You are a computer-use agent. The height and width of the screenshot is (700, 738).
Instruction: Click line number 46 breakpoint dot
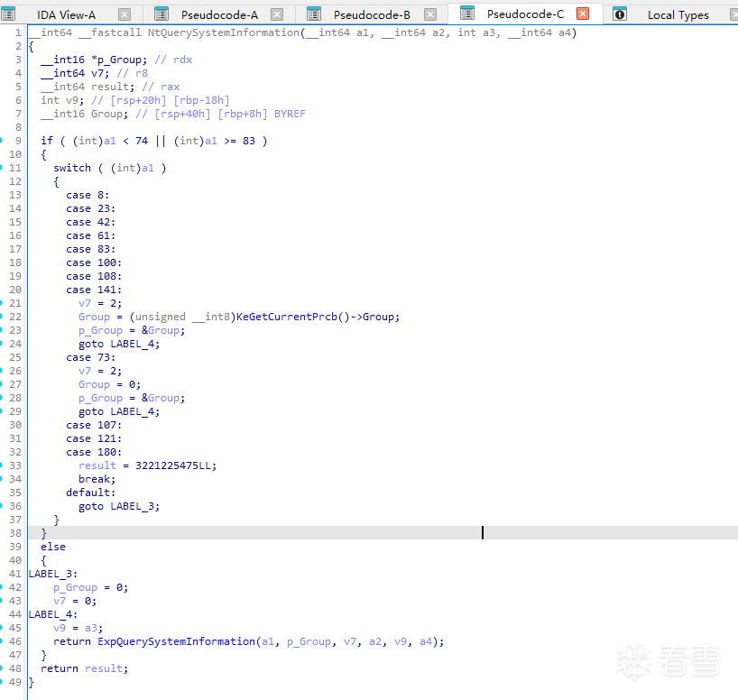[2, 641]
